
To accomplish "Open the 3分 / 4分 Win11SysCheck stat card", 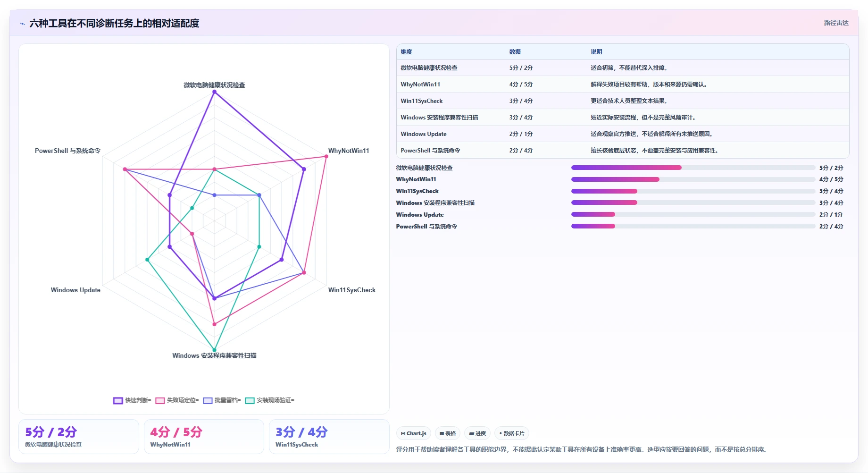I will (329, 437).
